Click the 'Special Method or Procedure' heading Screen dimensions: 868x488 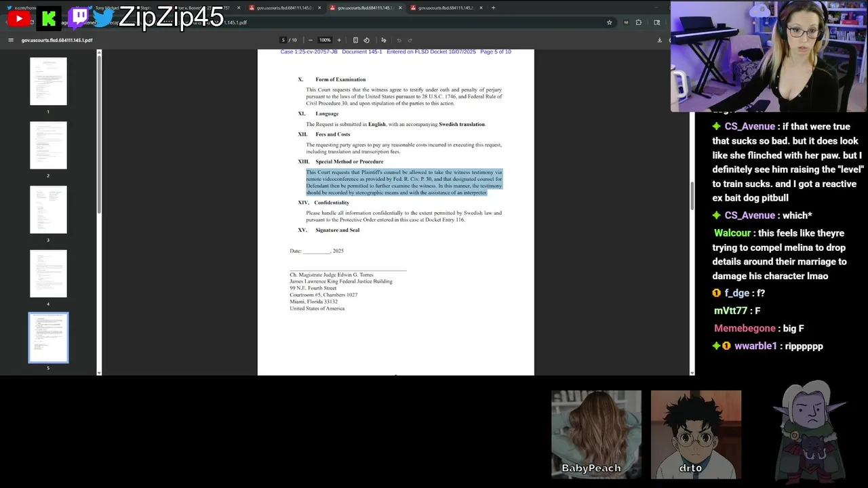[x=349, y=161]
